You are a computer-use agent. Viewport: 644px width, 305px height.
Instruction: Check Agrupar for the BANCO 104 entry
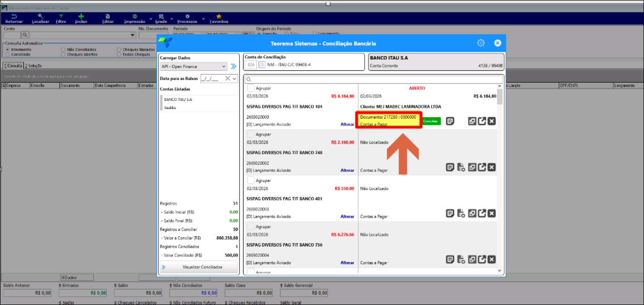[251, 88]
